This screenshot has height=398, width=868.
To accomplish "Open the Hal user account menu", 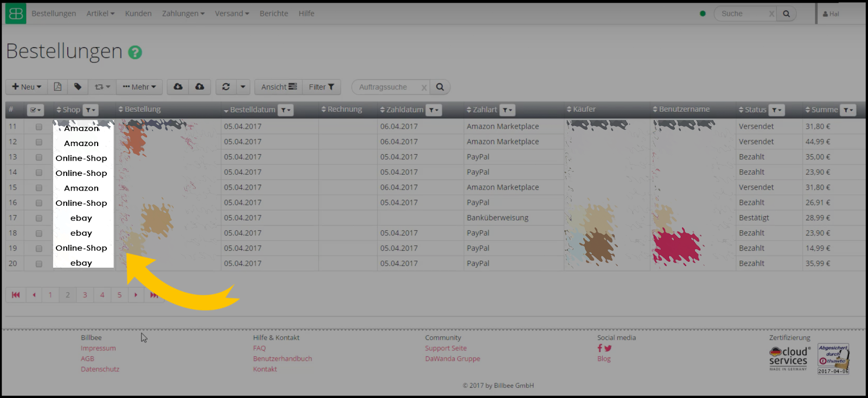I will tap(831, 14).
